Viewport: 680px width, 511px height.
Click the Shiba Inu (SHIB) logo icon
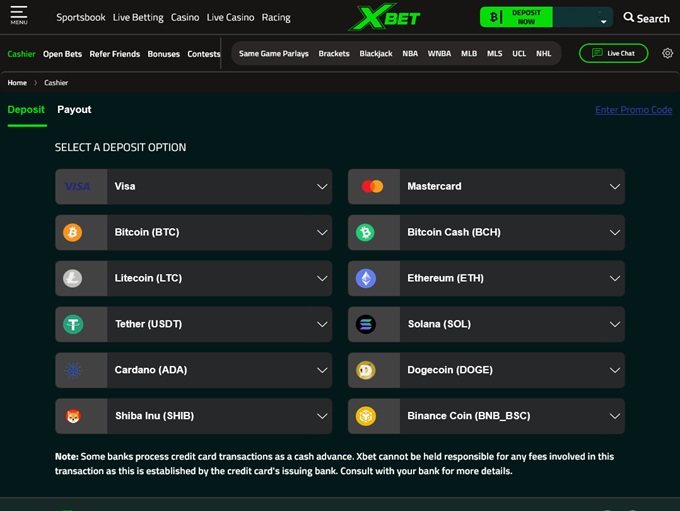pyautogui.click(x=73, y=416)
